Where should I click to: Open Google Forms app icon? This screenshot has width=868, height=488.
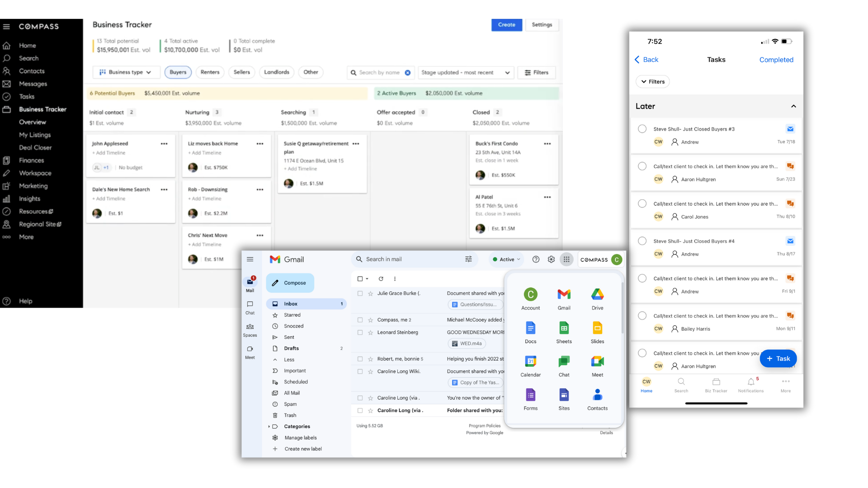[x=530, y=395]
